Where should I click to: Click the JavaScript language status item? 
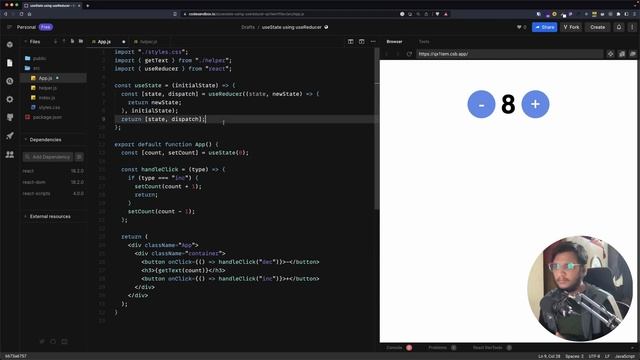point(625,356)
